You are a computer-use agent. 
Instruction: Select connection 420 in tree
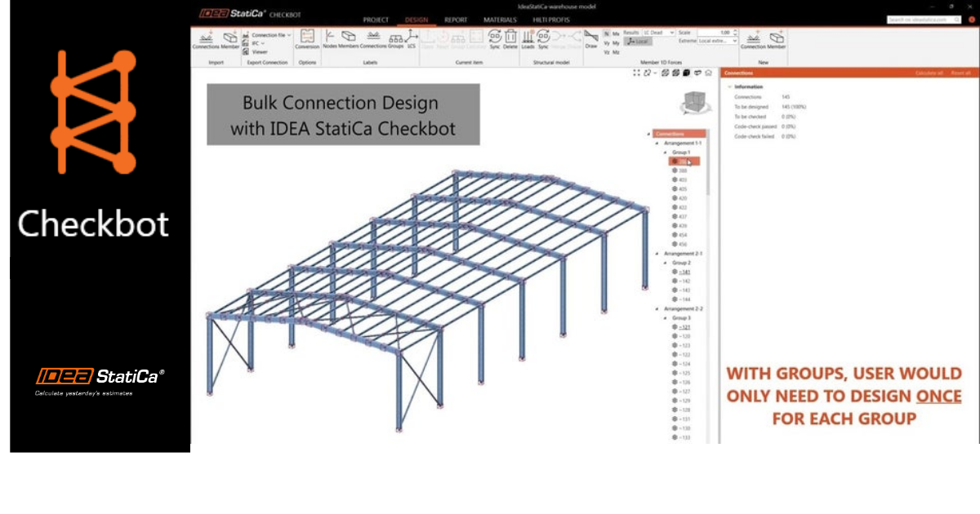679,198
